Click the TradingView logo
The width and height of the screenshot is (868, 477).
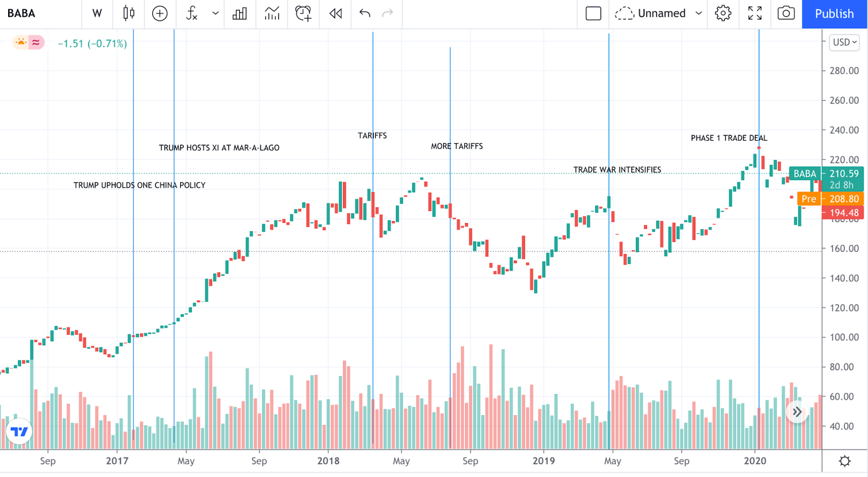tap(19, 431)
